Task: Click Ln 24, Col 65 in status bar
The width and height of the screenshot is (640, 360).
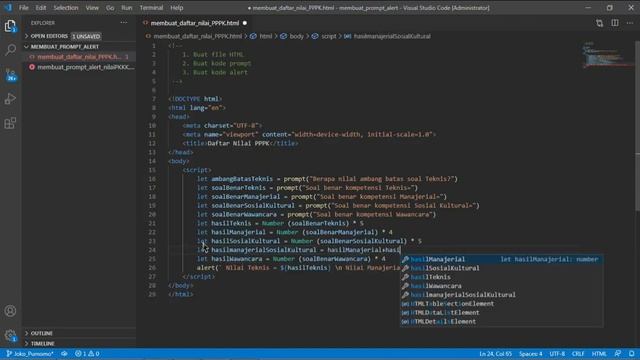Action: click(495, 354)
